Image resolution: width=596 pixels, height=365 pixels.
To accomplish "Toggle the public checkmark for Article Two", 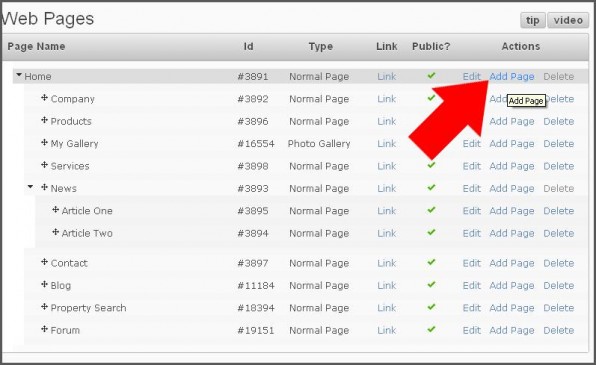I will tap(431, 232).
